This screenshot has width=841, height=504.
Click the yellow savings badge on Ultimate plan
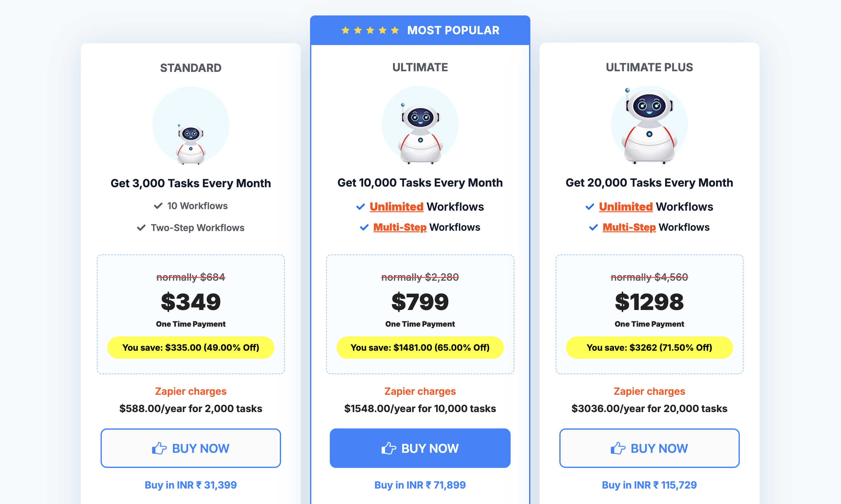[420, 347]
